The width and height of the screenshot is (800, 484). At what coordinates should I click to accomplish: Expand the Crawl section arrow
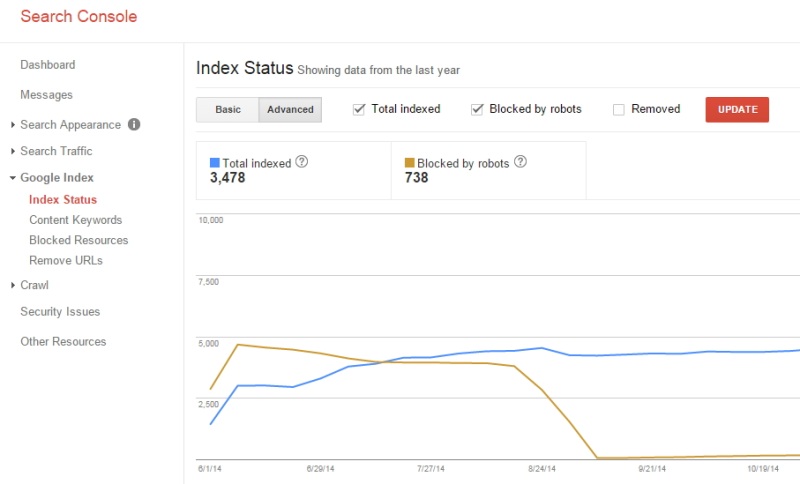click(x=13, y=286)
